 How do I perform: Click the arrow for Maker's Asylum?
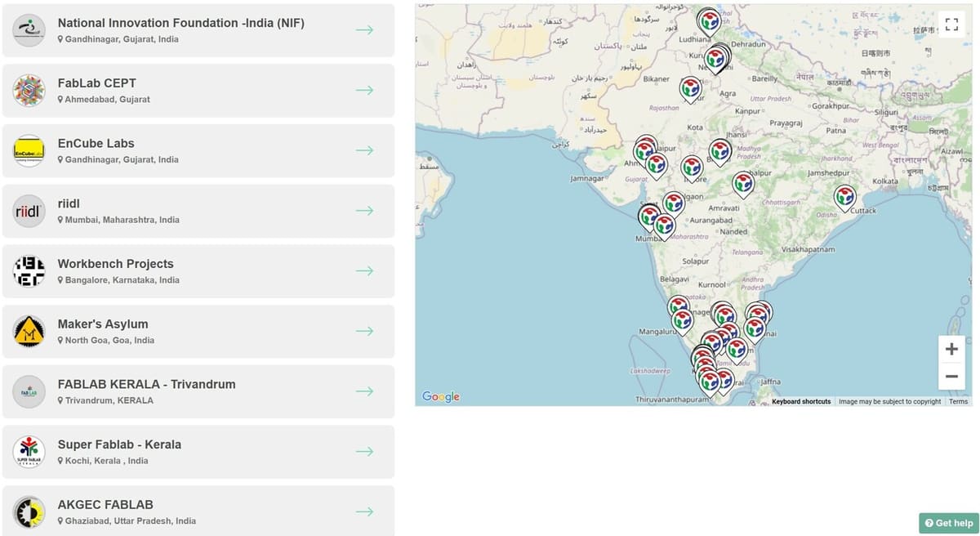(364, 331)
